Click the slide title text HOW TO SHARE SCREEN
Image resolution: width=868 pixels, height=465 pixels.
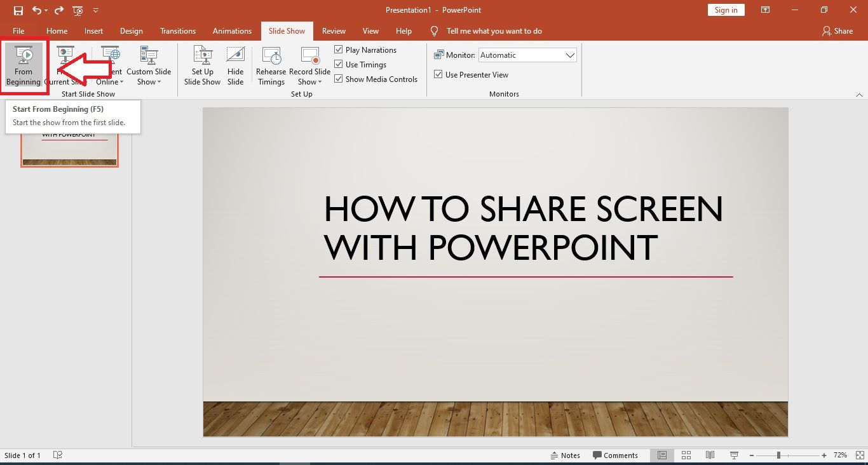click(x=523, y=209)
